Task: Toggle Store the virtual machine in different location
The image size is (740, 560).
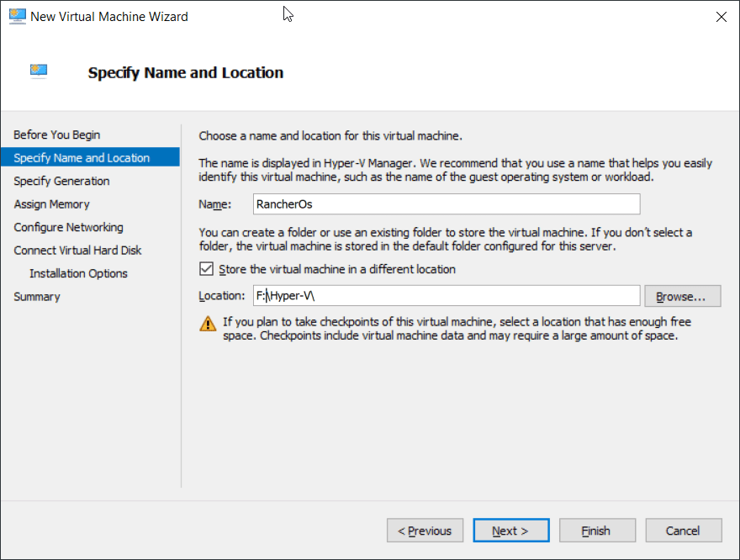Action: (x=206, y=269)
